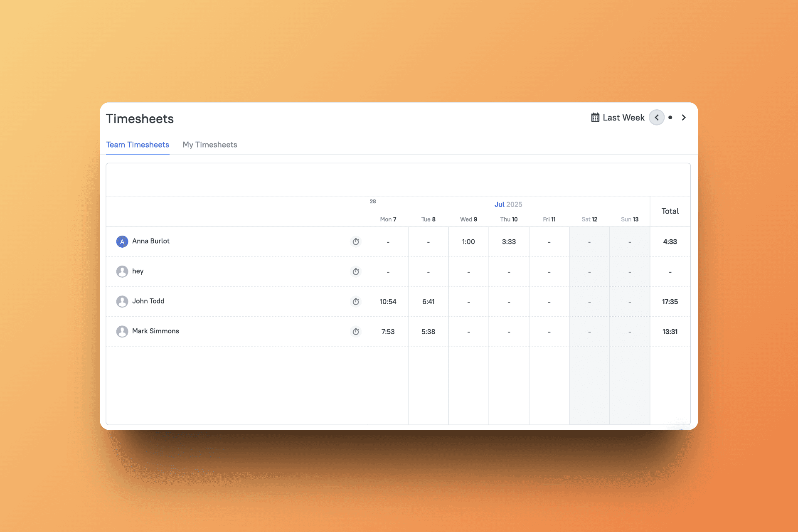Open Anna Burlot's Wednesday 1:00 entry
Viewport: 798px width, 532px height.
(468, 241)
